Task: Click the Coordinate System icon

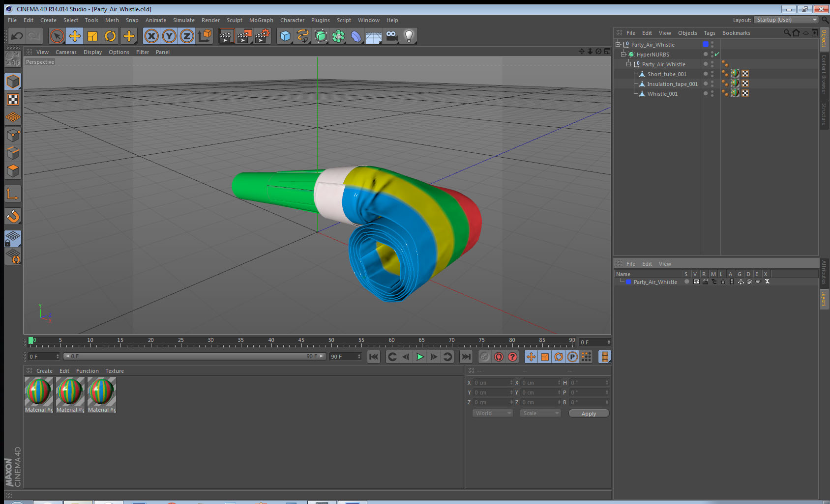Action: (205, 36)
